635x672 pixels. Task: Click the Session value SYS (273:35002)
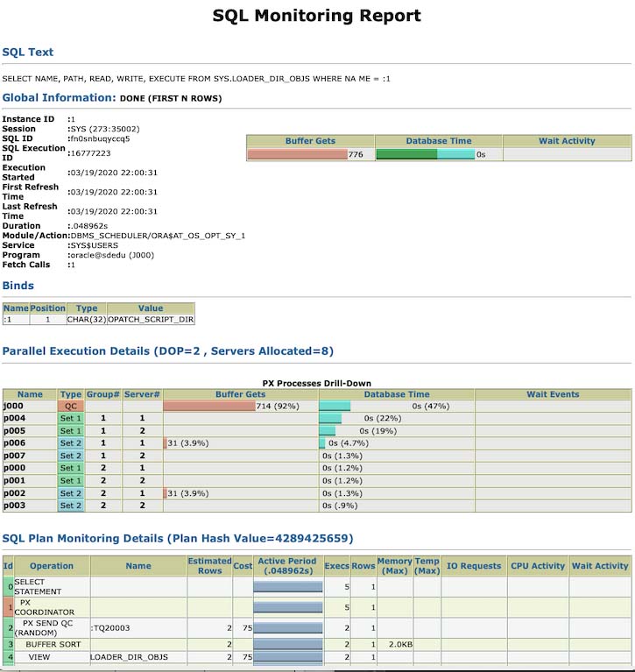coord(104,129)
